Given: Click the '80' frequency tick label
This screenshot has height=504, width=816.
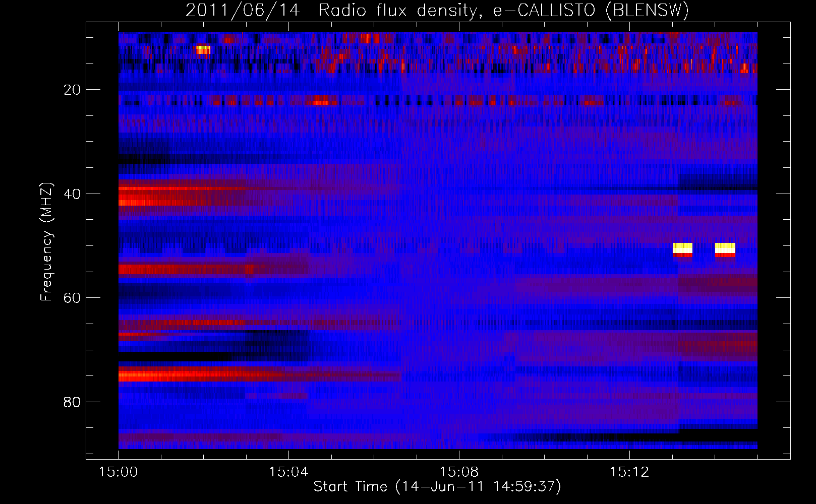Looking at the screenshot, I should tap(72, 402).
